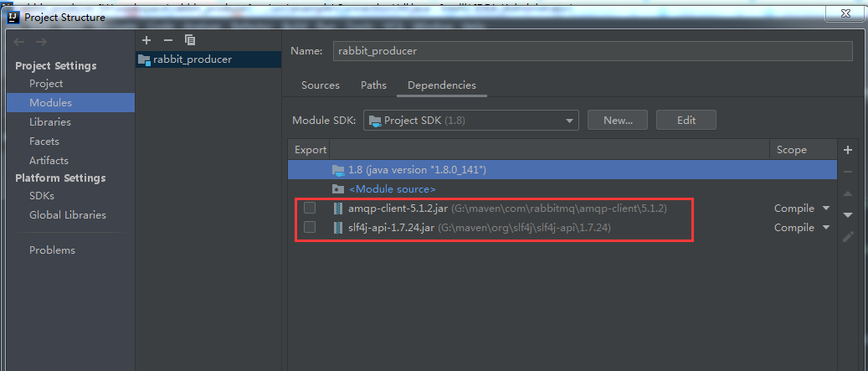Enable export for slf4j-api-1.7.24.jar
Viewport: 868px width, 371px height.
tap(310, 227)
